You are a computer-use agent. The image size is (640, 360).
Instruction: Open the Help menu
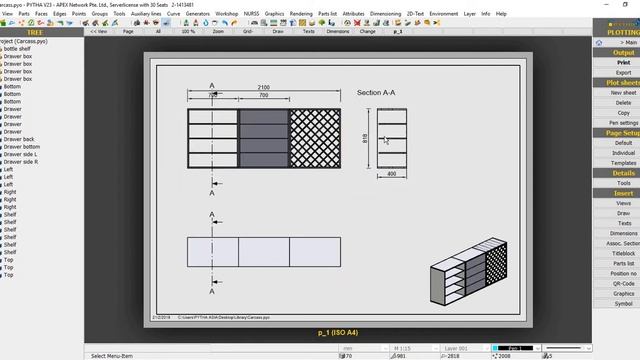click(501, 14)
